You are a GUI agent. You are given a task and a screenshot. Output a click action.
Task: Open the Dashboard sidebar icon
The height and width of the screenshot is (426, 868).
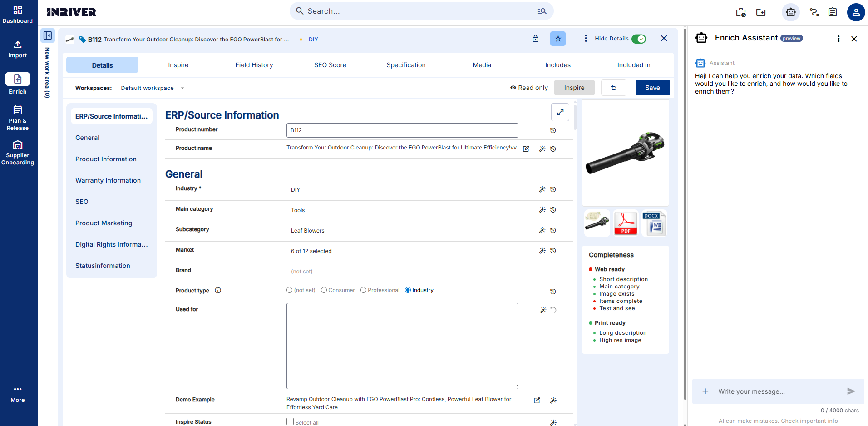(18, 14)
